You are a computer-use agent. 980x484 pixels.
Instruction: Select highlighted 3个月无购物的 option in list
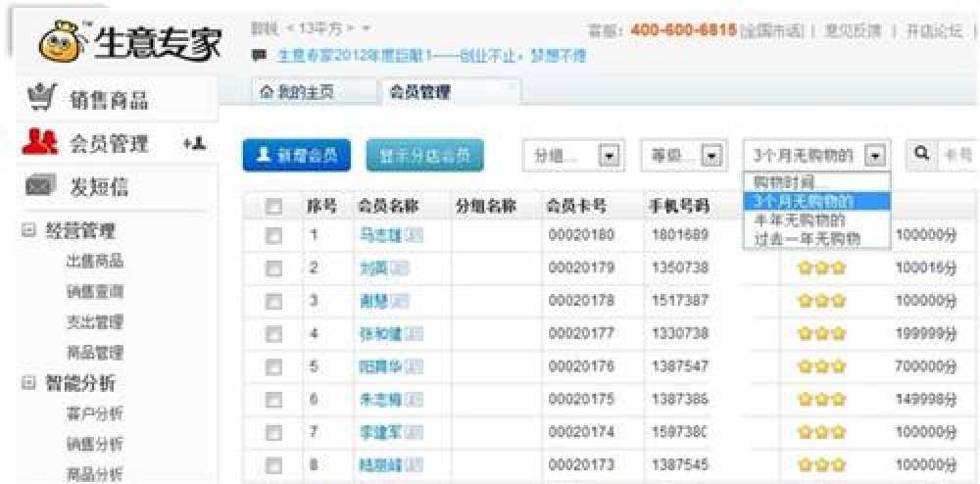click(x=816, y=201)
